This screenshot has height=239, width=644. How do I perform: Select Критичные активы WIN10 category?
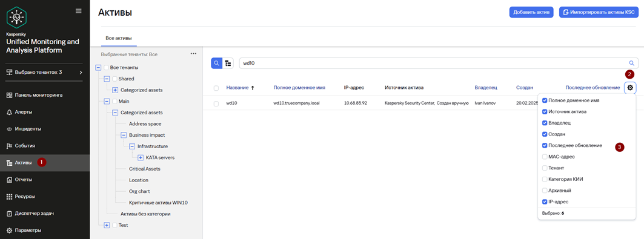tap(159, 203)
